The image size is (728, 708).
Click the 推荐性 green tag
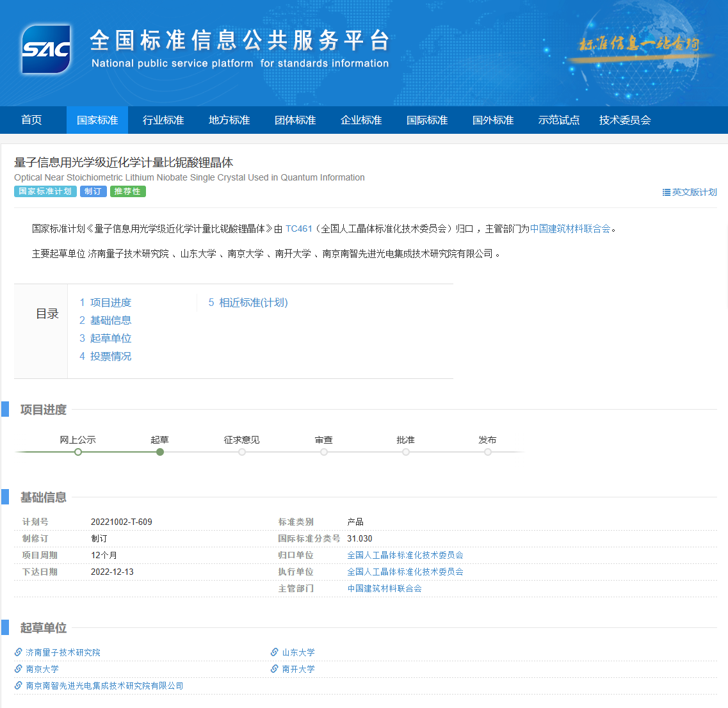pyautogui.click(x=127, y=191)
